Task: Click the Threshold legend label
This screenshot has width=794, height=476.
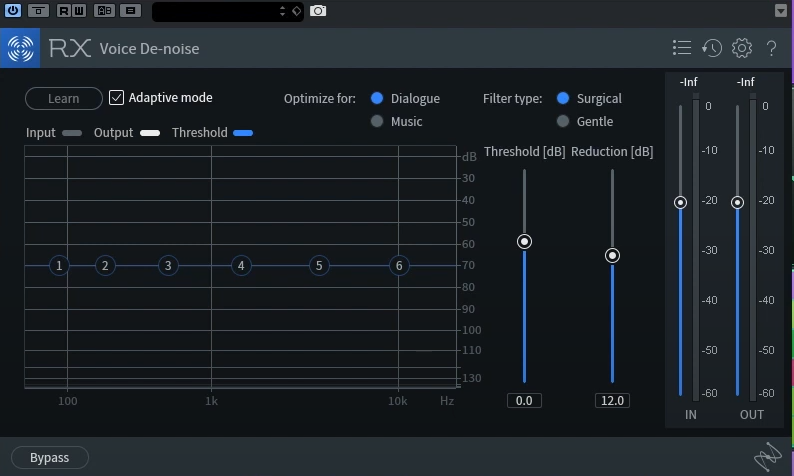Action: pos(200,133)
